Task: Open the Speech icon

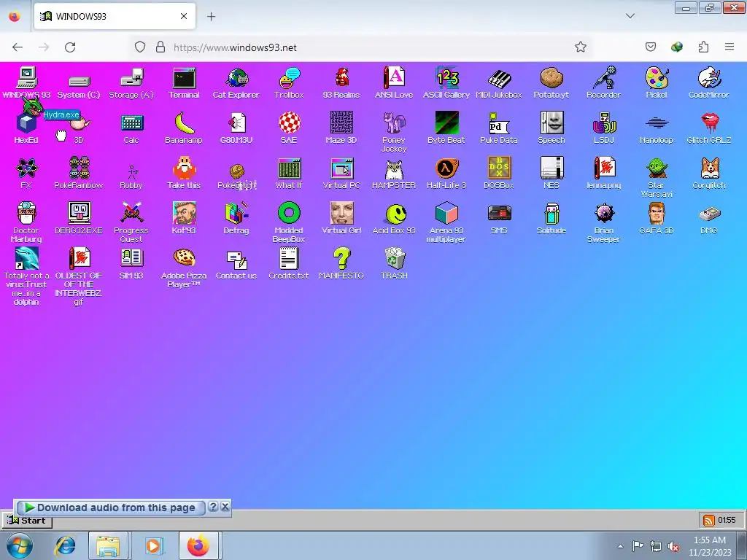Action: (x=551, y=123)
